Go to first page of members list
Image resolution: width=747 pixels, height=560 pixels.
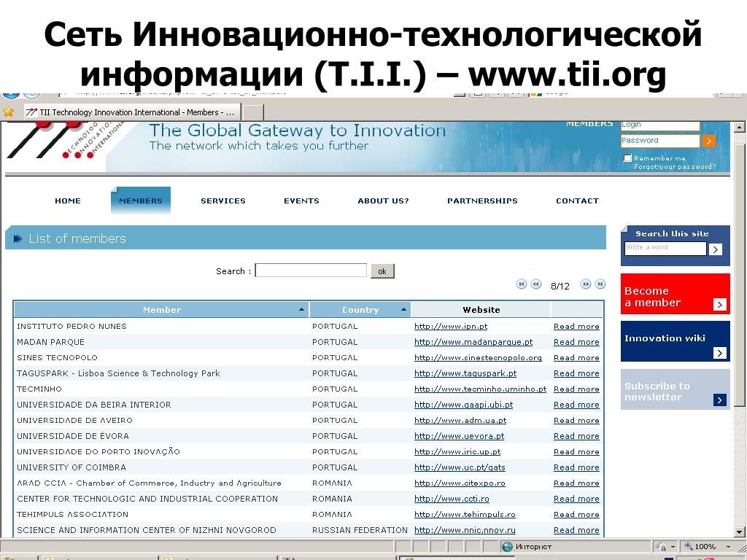522,284
